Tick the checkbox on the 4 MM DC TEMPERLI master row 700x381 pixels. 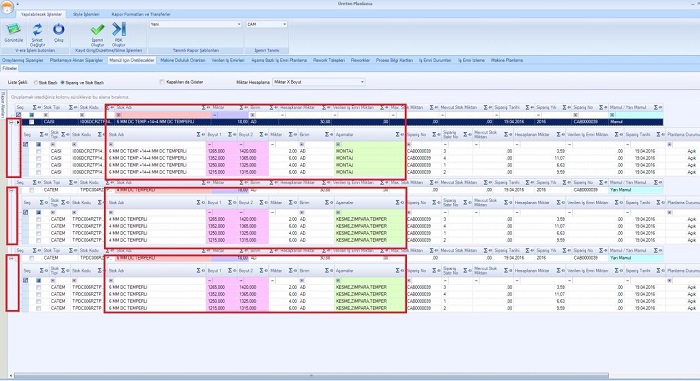pos(32,190)
